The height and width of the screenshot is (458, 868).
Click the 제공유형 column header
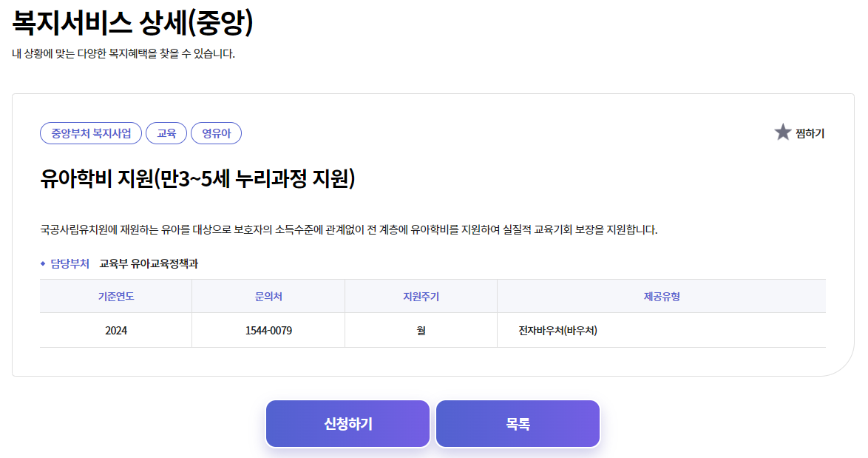(x=661, y=296)
